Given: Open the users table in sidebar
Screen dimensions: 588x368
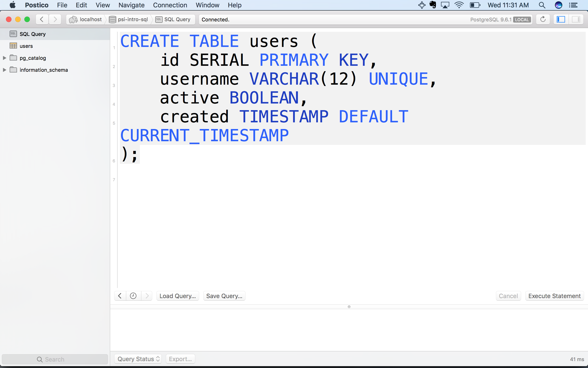Looking at the screenshot, I should (55, 46).
